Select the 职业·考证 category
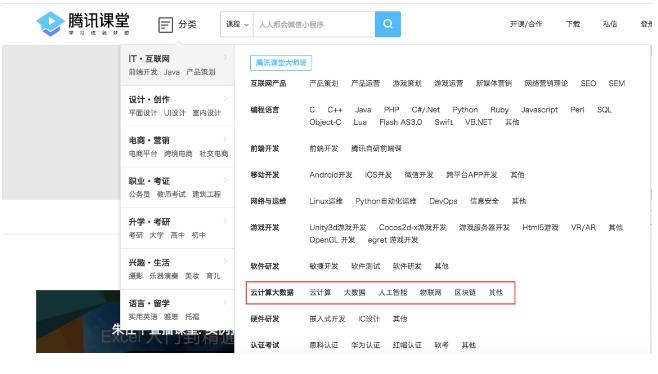658x374 pixels. click(177, 188)
